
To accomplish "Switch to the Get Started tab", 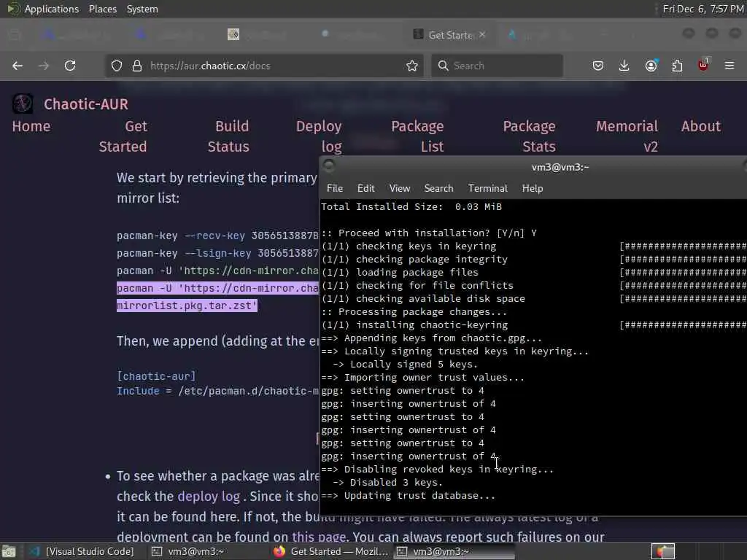I will tap(450, 35).
